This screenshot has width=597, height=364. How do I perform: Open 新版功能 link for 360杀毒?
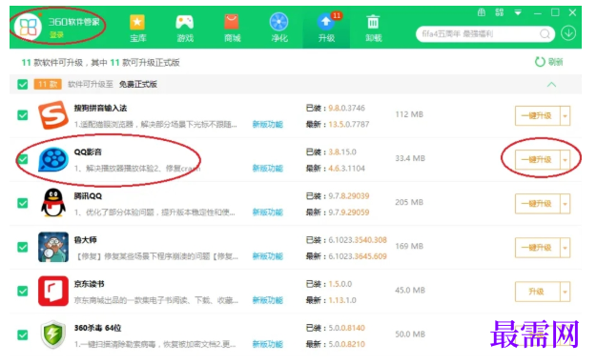point(268,344)
